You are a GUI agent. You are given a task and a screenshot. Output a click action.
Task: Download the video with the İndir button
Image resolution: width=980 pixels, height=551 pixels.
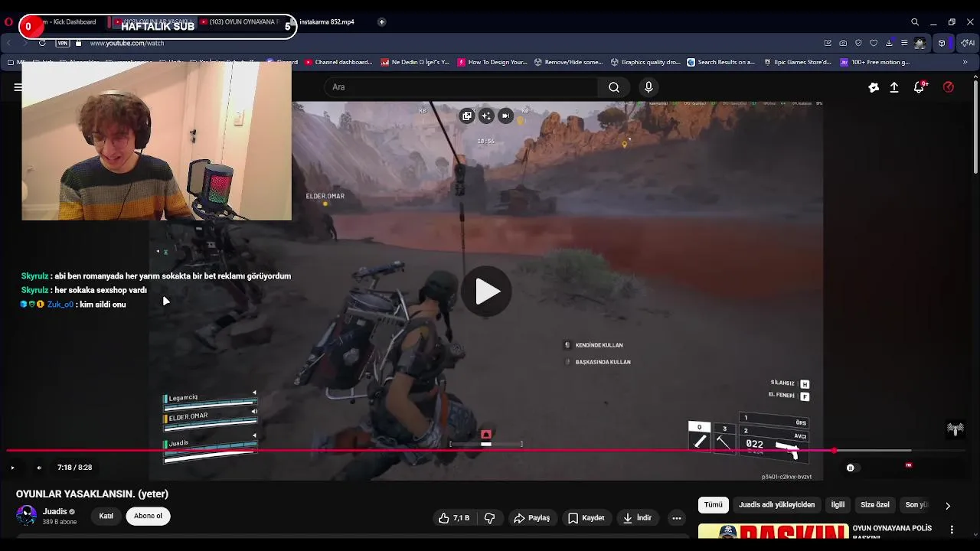click(637, 518)
